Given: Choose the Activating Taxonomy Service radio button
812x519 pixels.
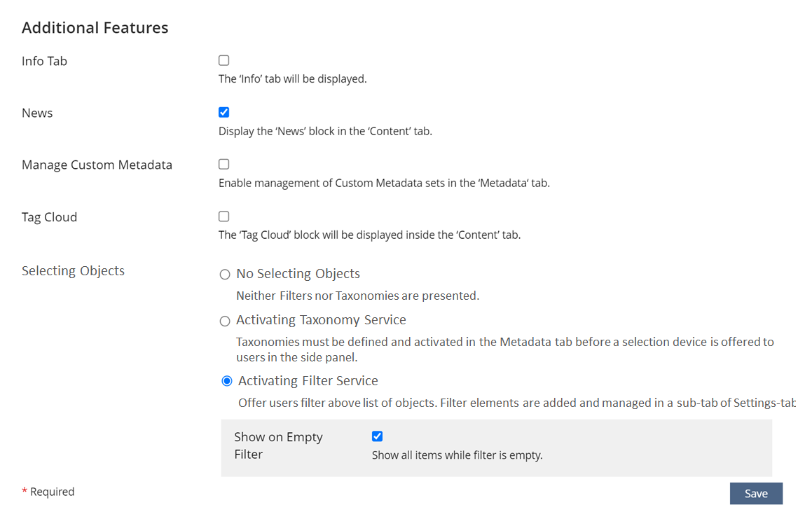Looking at the screenshot, I should 225,321.
